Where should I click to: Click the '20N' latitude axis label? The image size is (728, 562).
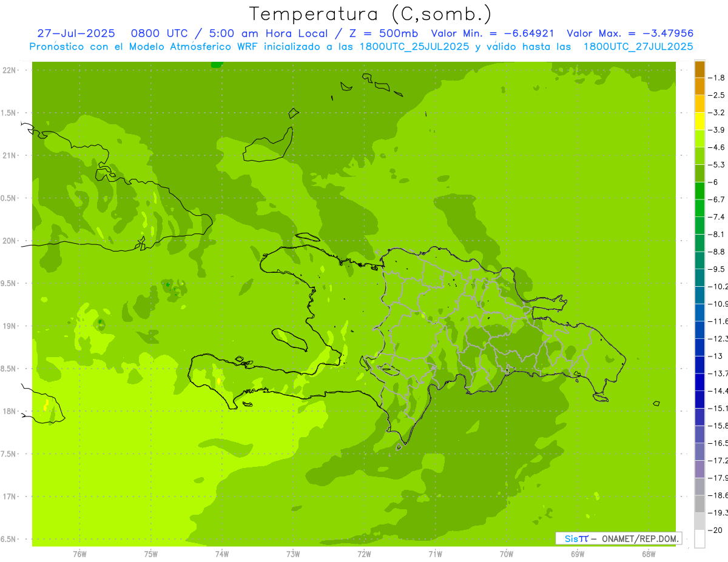coord(9,241)
